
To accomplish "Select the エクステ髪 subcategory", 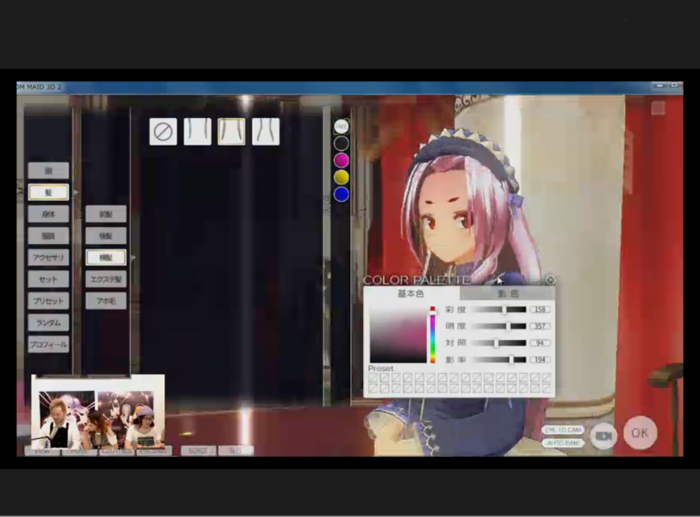I will point(106,279).
